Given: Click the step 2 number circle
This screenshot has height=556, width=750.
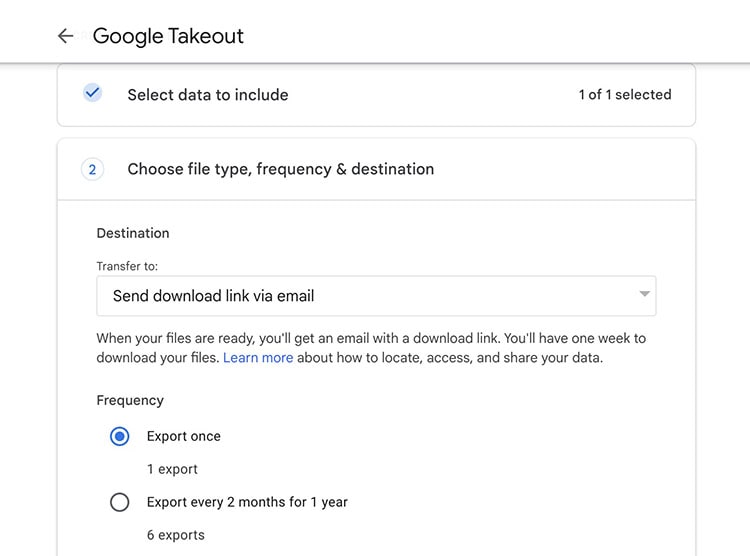Looking at the screenshot, I should point(92,169).
